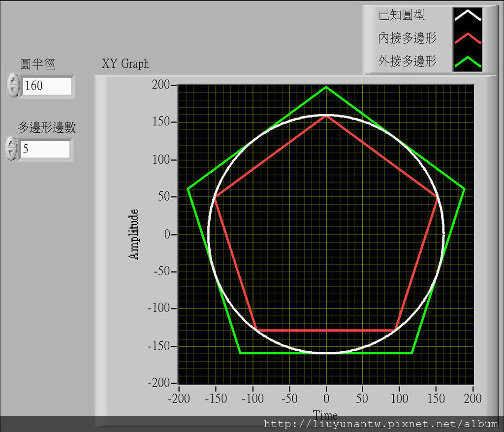The width and height of the screenshot is (504, 432).
Task: Decrease 多邊形邊數 using the down arrow
Action: click(11, 154)
